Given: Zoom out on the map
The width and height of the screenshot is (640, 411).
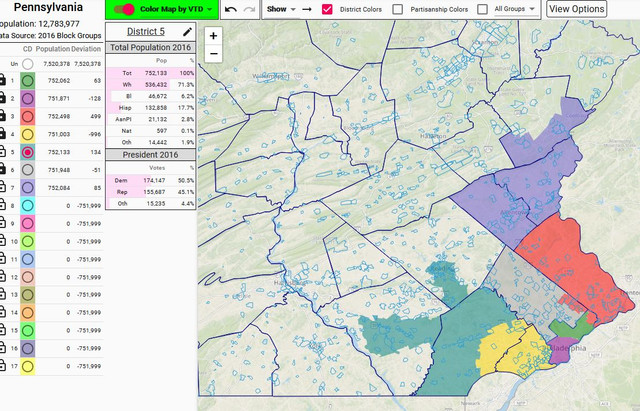Looking at the screenshot, I should pos(213,53).
